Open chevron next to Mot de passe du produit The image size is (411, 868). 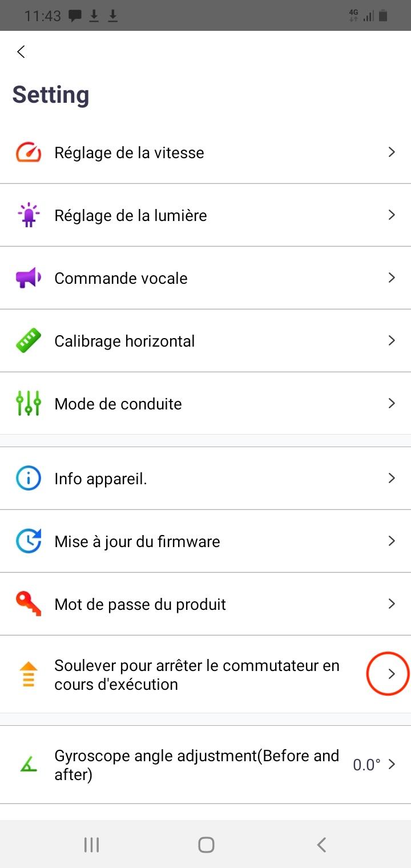tap(392, 604)
